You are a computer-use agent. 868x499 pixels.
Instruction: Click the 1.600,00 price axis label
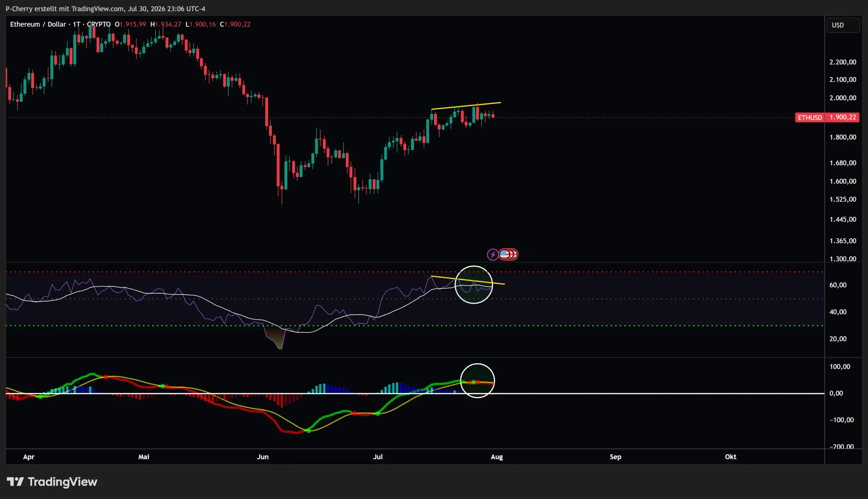click(x=843, y=181)
